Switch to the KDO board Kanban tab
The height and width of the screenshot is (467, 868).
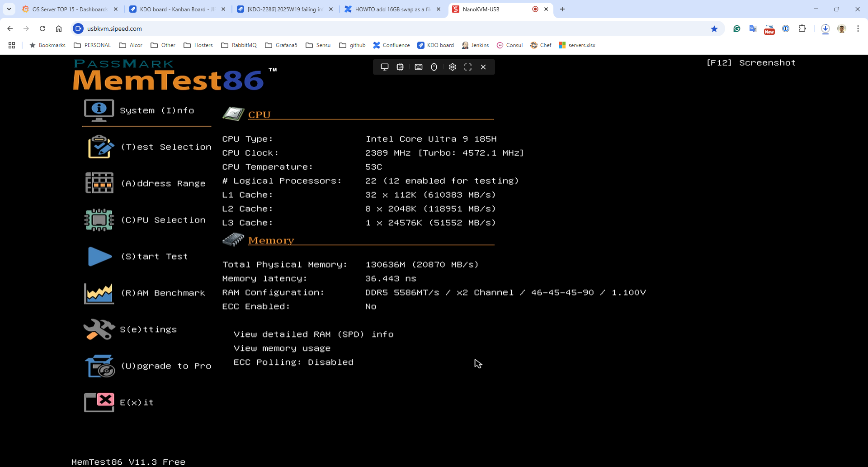click(x=177, y=9)
